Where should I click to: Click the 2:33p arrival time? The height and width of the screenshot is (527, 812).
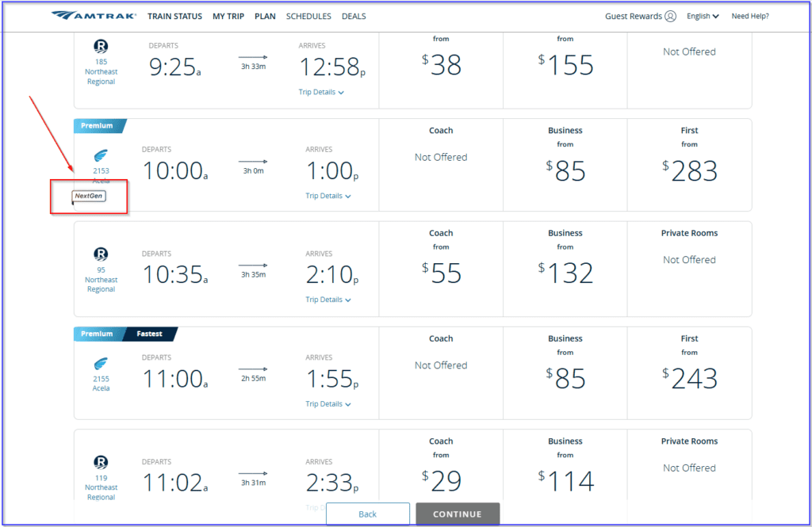coord(332,483)
